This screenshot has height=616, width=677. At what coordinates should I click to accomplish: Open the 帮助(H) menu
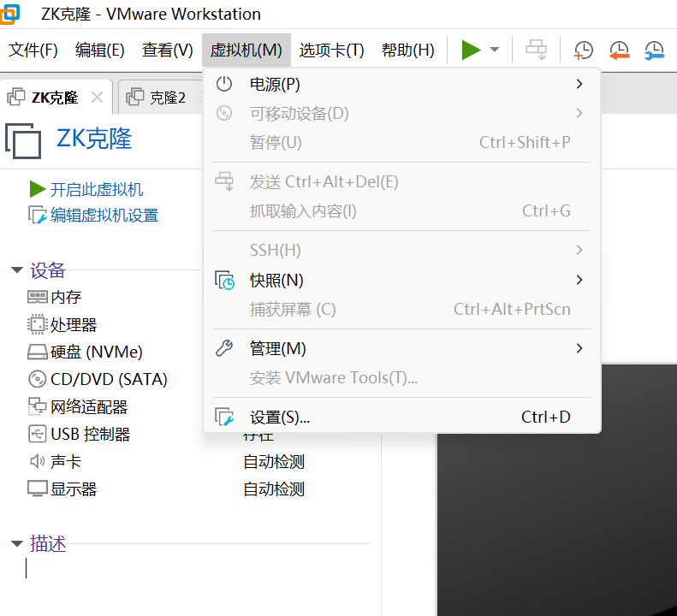(x=408, y=50)
